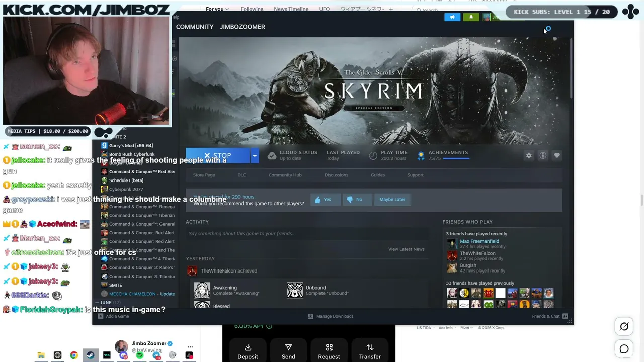Add Skyrim to favorites with heart icon
This screenshot has height=362, width=644.
557,156
